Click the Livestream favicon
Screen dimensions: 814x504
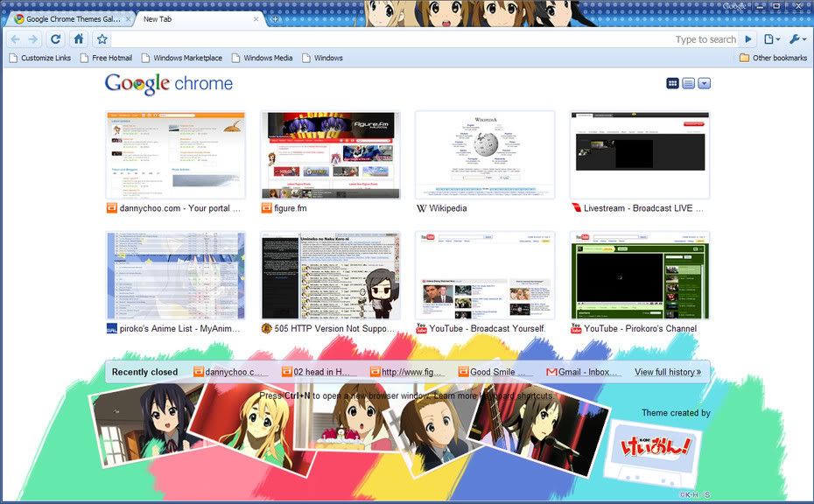(576, 208)
